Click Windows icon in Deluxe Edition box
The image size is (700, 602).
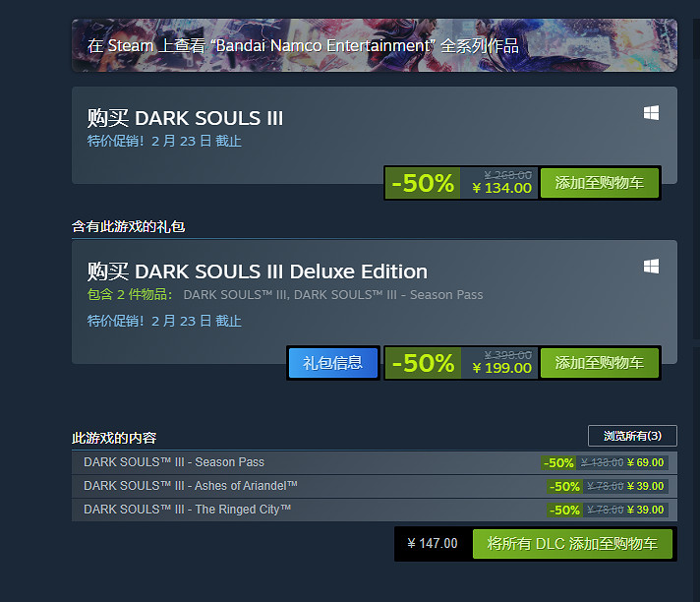click(651, 267)
